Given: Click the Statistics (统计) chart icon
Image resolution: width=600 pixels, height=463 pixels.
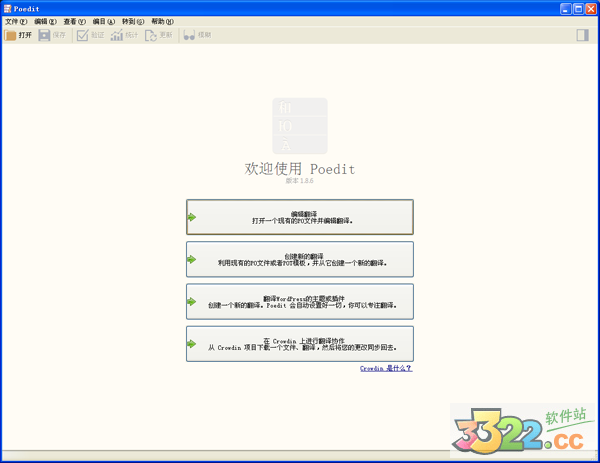Looking at the screenshot, I should click(x=117, y=35).
